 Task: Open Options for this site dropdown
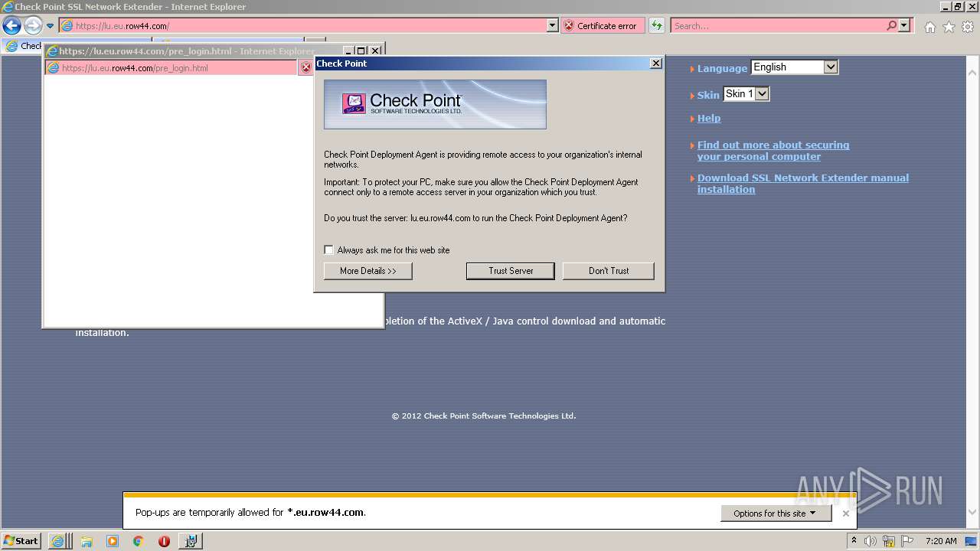pos(776,514)
